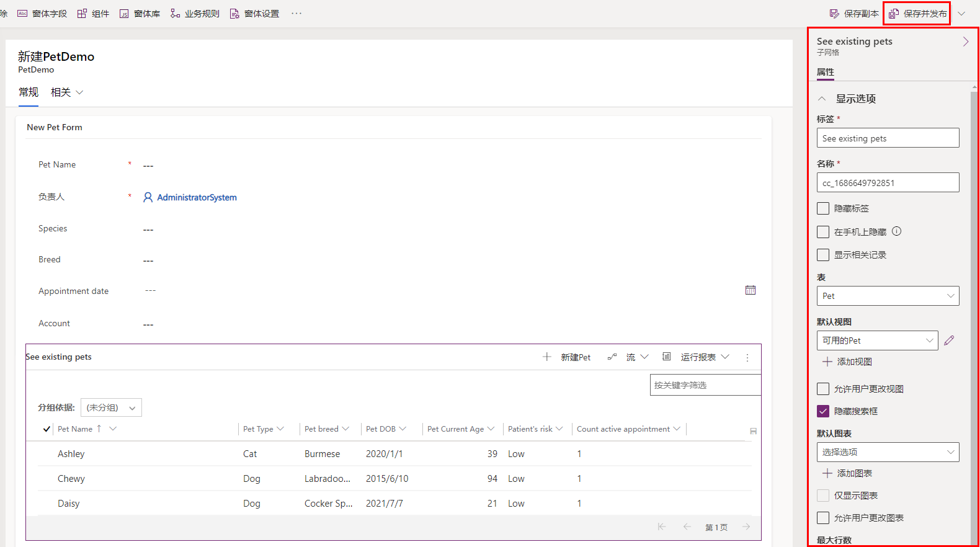Viewport: 980px width, 547px height.
Task: Check 允许用户更改图表 checkbox
Action: point(823,518)
